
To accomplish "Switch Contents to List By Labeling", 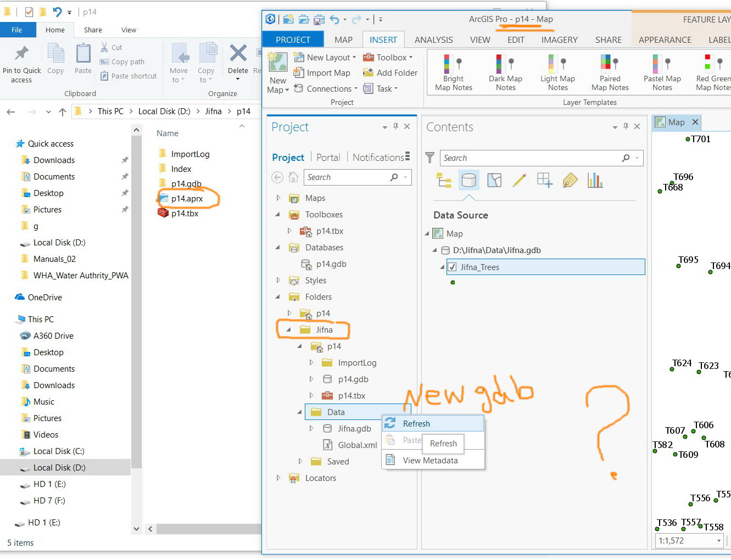I will [570, 180].
